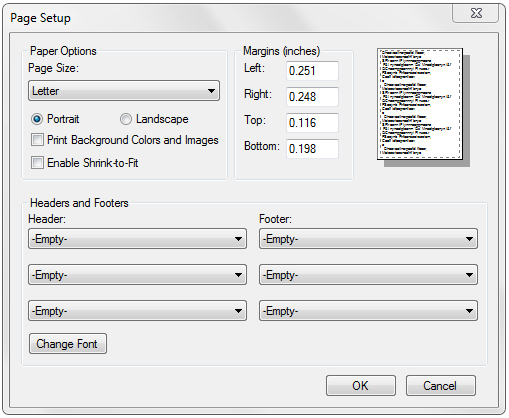Close the Page Setup dialog with X

pos(476,13)
